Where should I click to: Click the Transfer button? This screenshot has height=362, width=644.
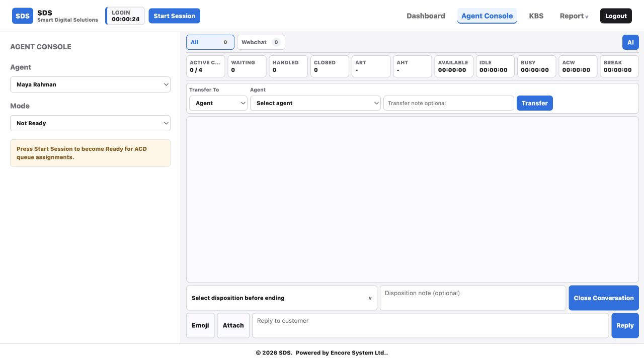[535, 103]
